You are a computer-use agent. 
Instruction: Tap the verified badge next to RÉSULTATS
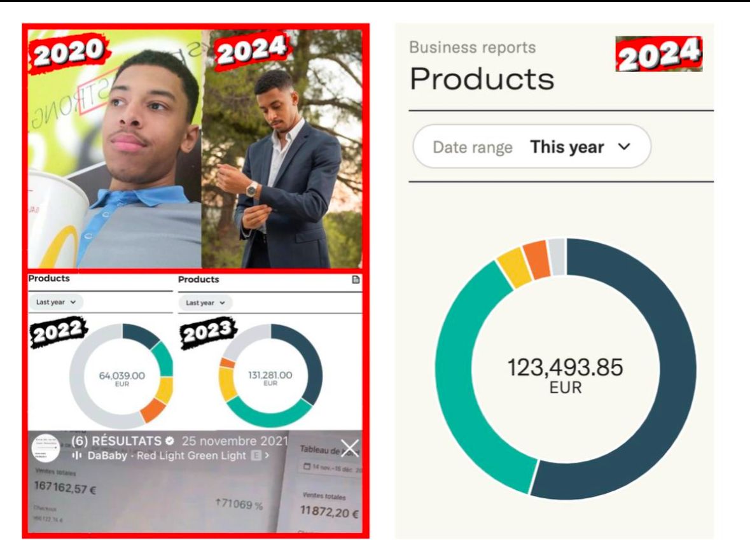coord(170,441)
